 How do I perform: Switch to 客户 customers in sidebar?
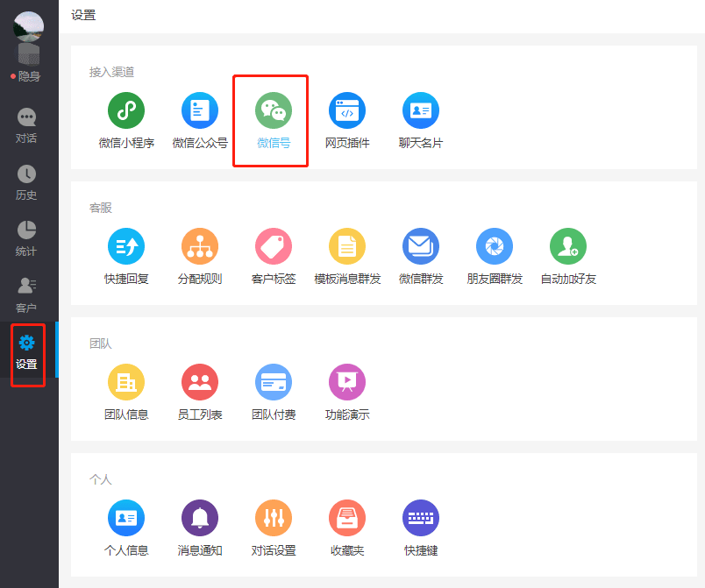coord(26,295)
